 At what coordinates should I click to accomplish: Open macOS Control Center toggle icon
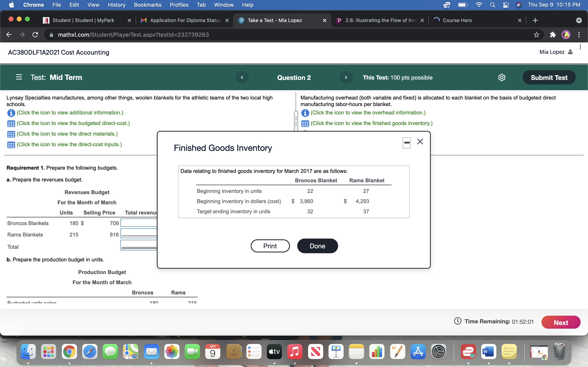pyautogui.click(x=506, y=5)
